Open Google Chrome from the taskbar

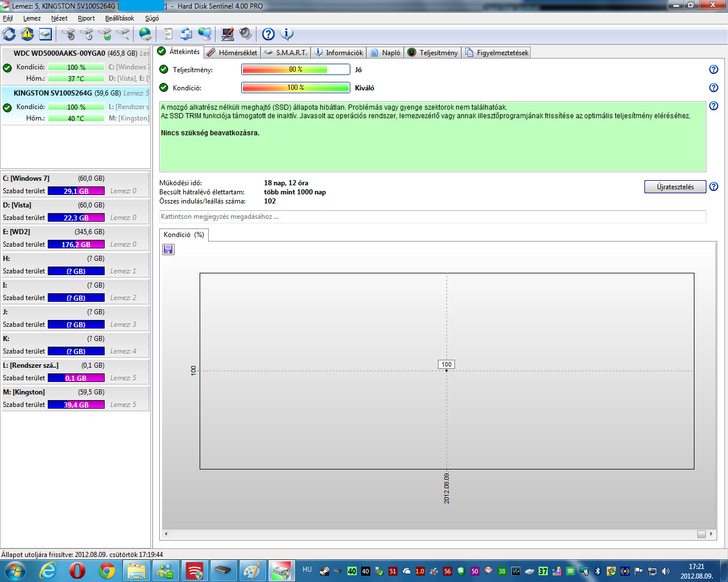point(107,570)
